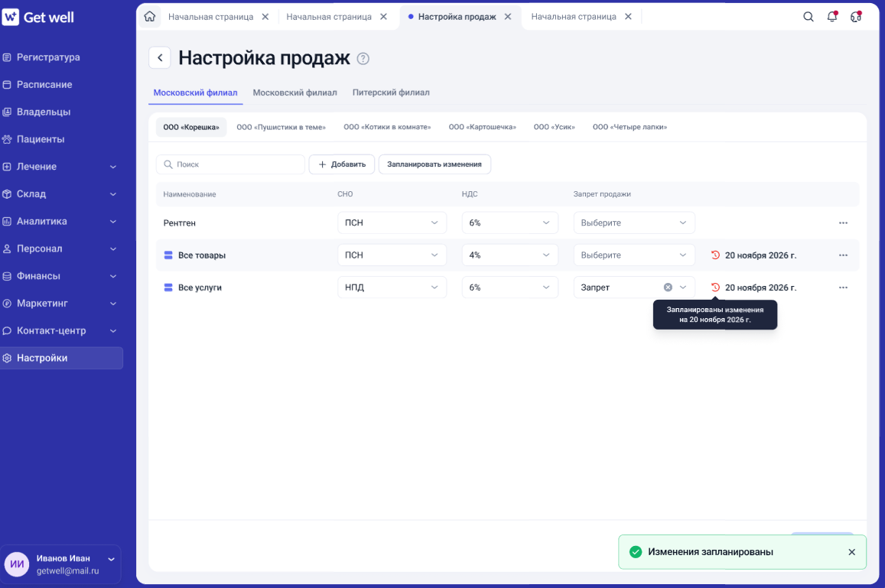Image resolution: width=885 pixels, height=588 pixels.
Task: Click scheduled-change clock icon in Все товары row
Action: pyautogui.click(x=715, y=255)
